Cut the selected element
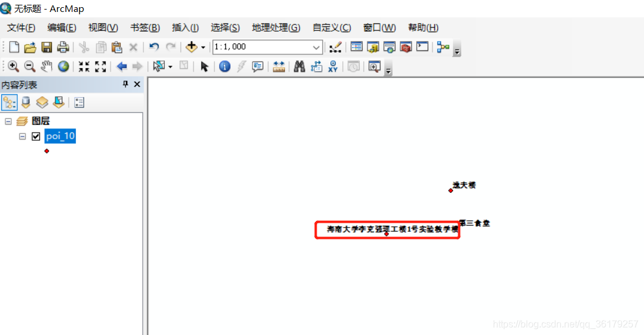 point(84,47)
